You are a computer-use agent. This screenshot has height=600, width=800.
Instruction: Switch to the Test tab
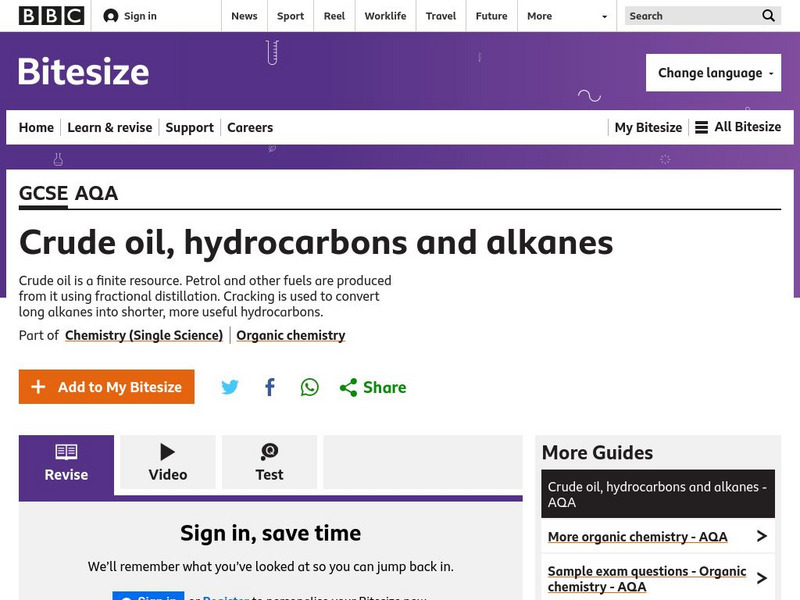point(269,461)
